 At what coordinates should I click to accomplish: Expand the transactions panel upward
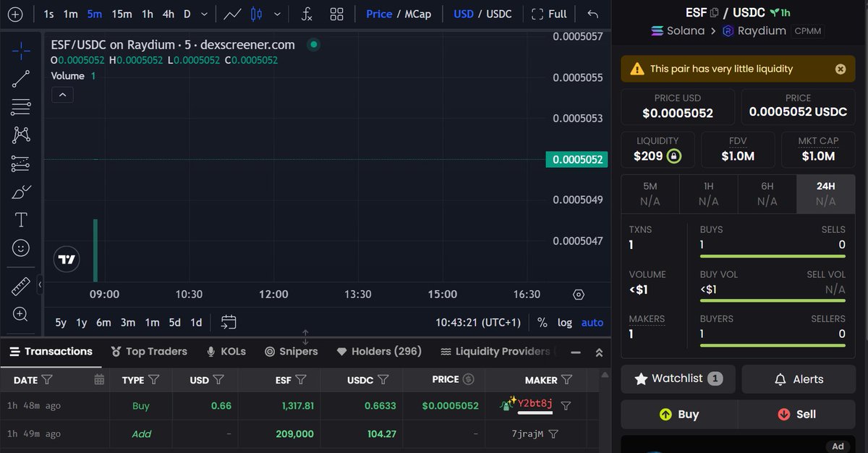pos(599,352)
